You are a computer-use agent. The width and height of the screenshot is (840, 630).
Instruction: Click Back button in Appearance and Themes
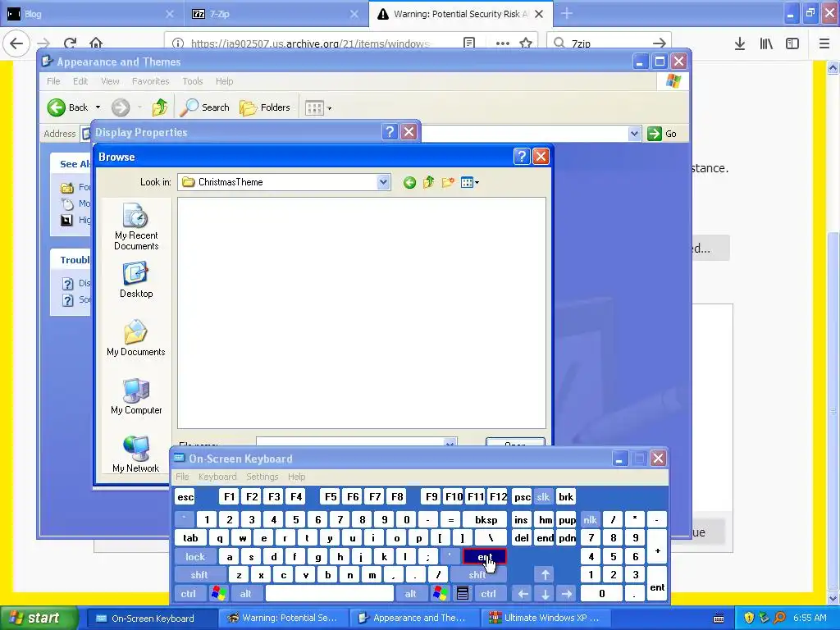click(67, 107)
